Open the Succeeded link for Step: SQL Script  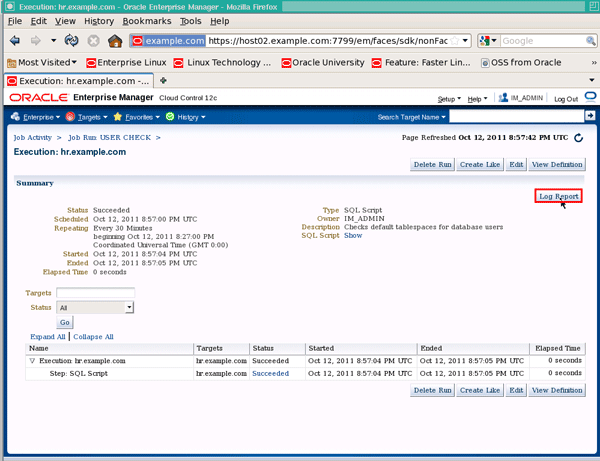tap(271, 373)
